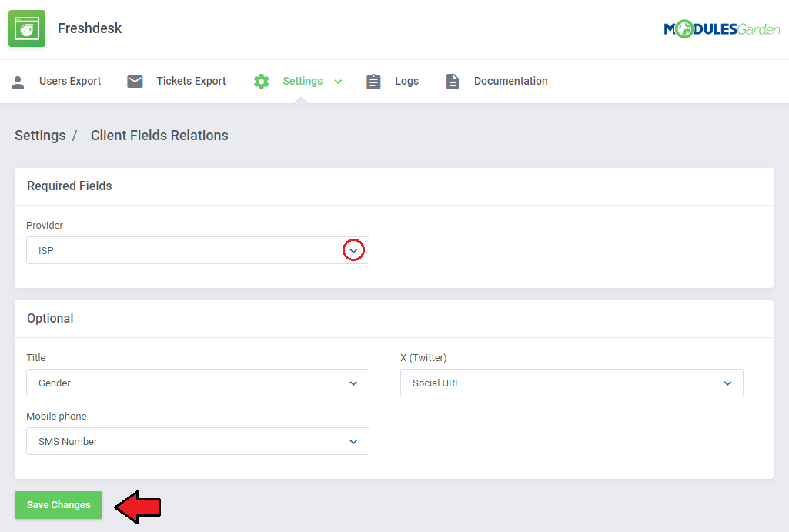Click the X (Twitter) field label
The image size is (789, 532).
(423, 358)
